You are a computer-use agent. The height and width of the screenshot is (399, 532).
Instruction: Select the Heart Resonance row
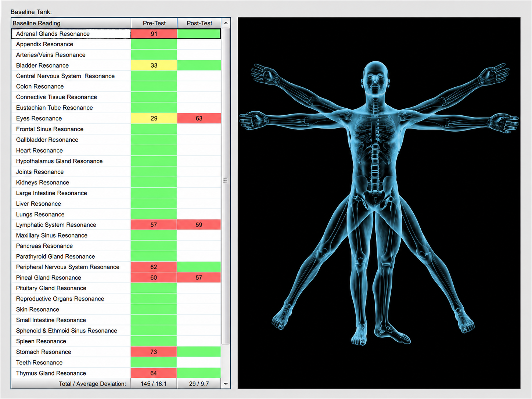coord(116,151)
